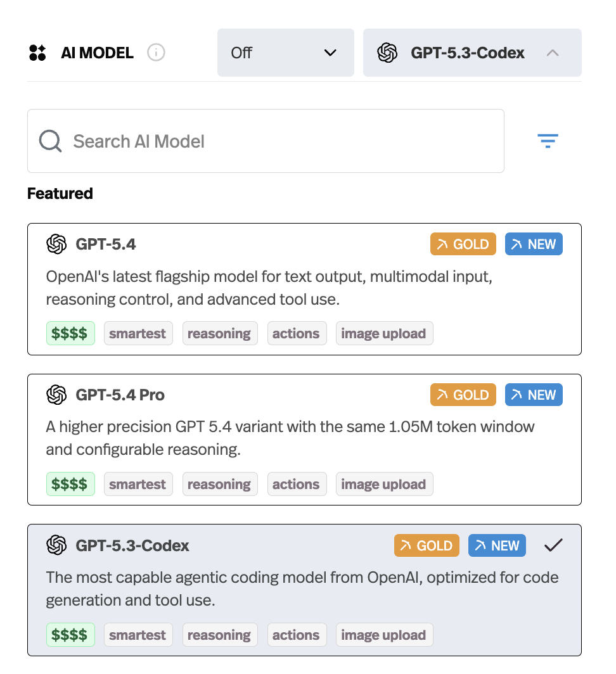Click the OpenAI logo beside GPT-5.4 Pro

point(56,394)
